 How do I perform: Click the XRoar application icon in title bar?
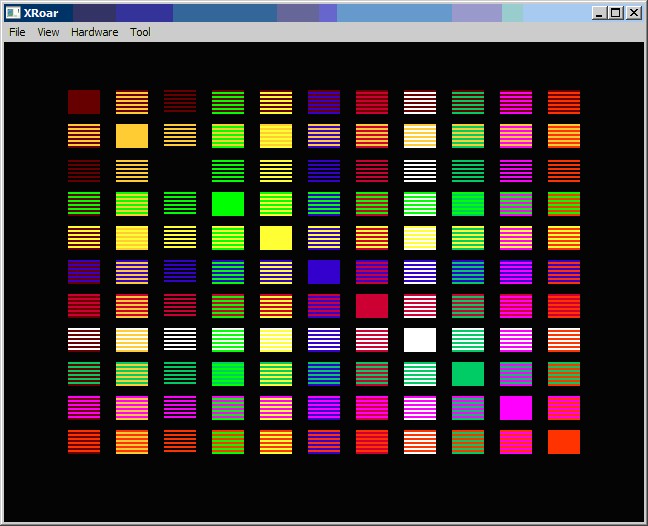tap(12, 13)
